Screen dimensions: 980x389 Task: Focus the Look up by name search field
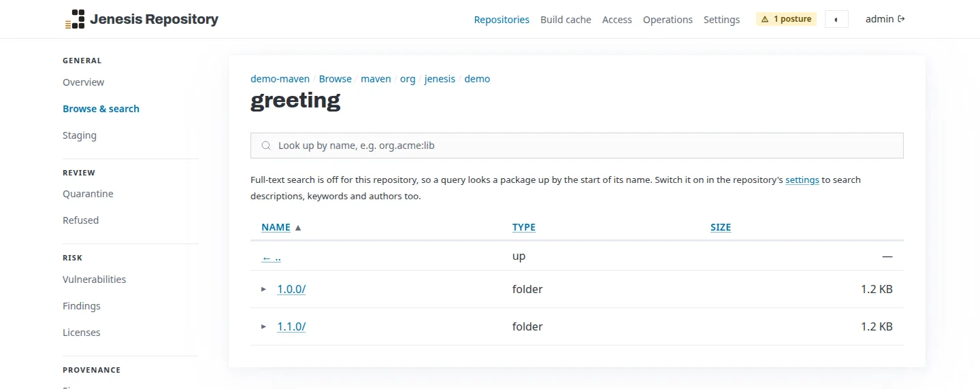tap(577, 146)
